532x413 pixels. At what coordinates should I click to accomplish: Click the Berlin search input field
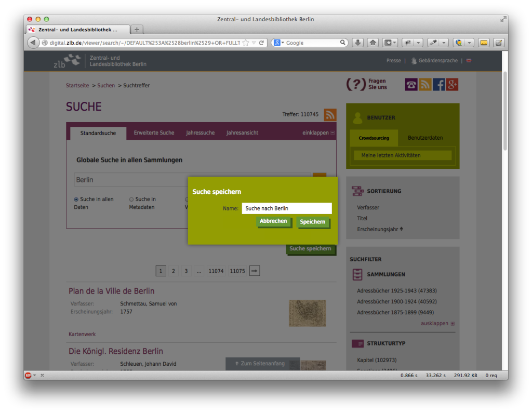(x=192, y=180)
